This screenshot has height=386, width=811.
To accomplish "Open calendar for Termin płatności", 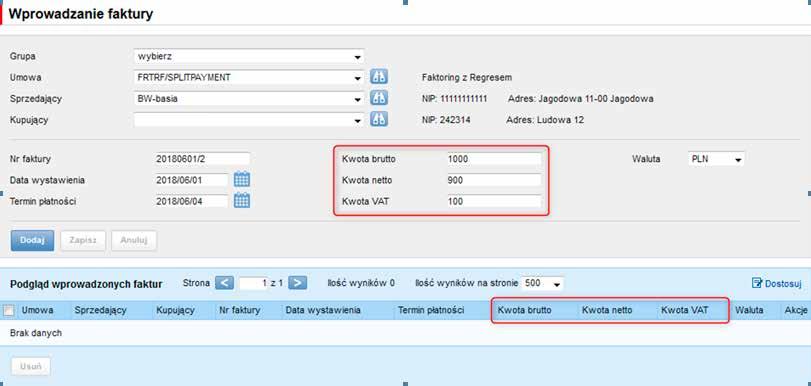I will click(x=242, y=201).
